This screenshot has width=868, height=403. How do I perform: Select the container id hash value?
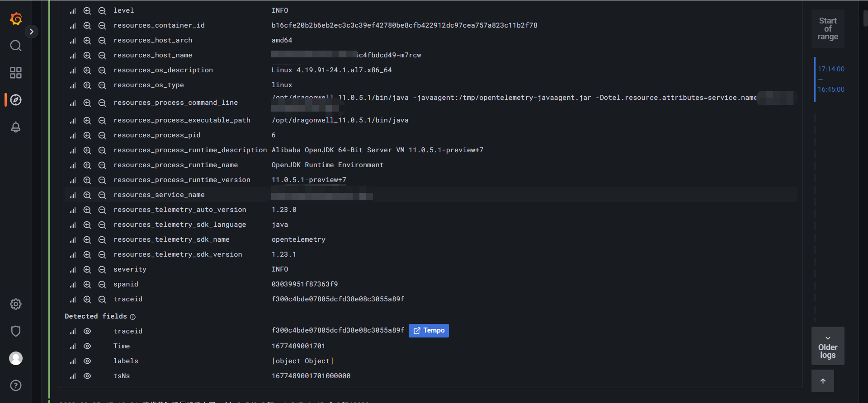pos(404,25)
